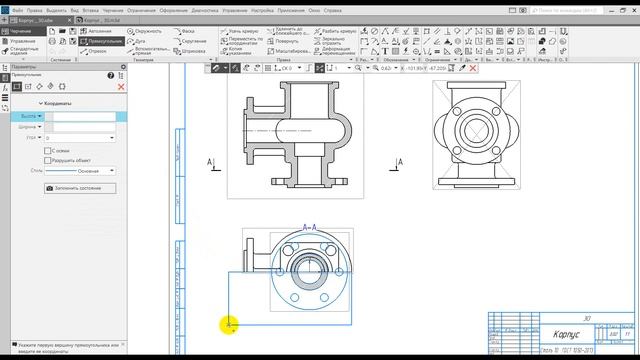Cancel the rectangle command with red X in panel
640x360 pixels.
point(121,87)
